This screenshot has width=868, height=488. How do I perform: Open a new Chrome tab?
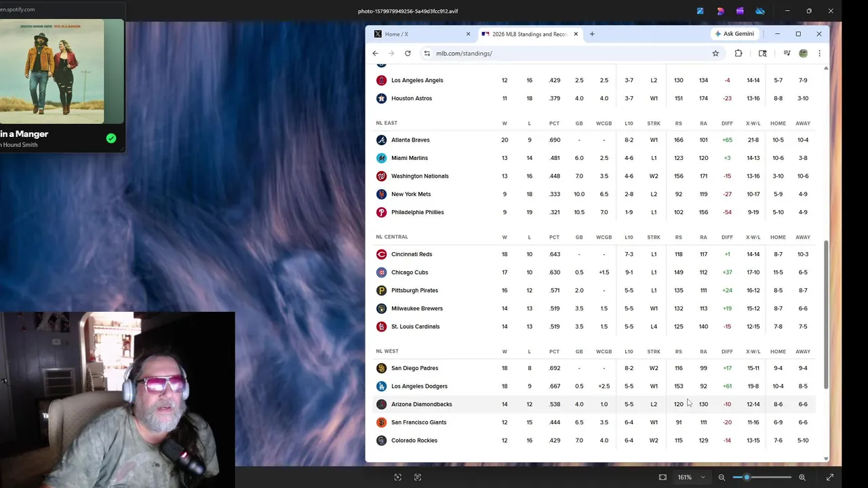592,34
